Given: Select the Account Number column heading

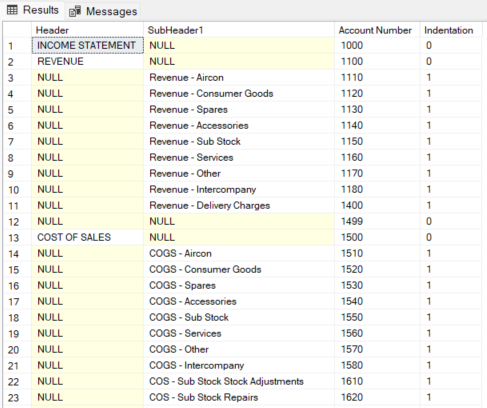Looking at the screenshot, I should coord(377,30).
